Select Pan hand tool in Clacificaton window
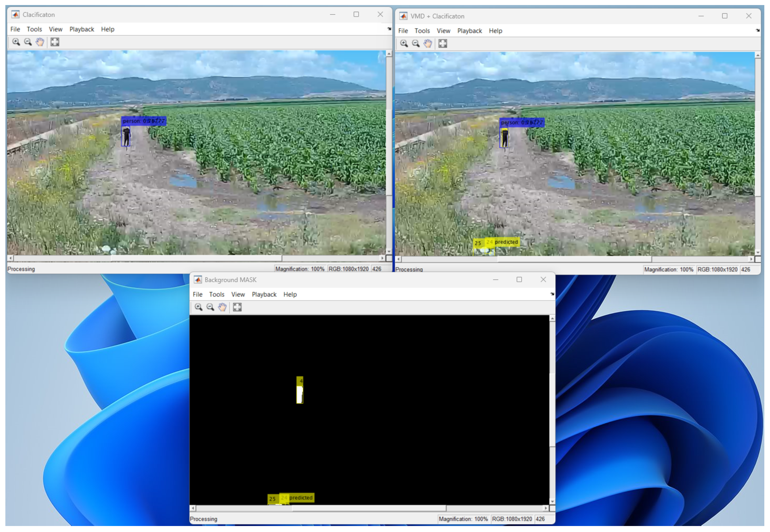 (40, 42)
